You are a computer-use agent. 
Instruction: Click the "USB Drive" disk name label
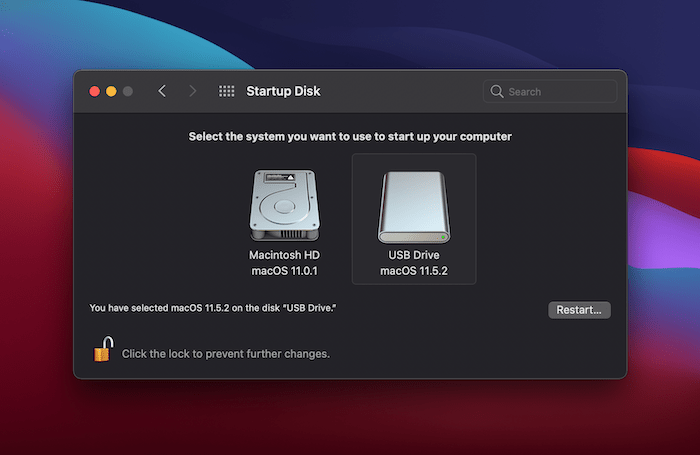click(x=414, y=255)
